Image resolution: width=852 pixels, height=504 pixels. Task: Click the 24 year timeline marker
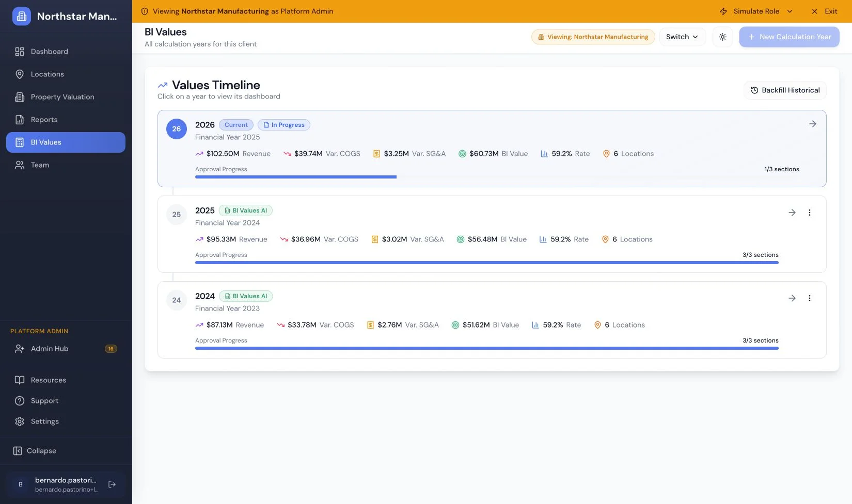pyautogui.click(x=177, y=300)
